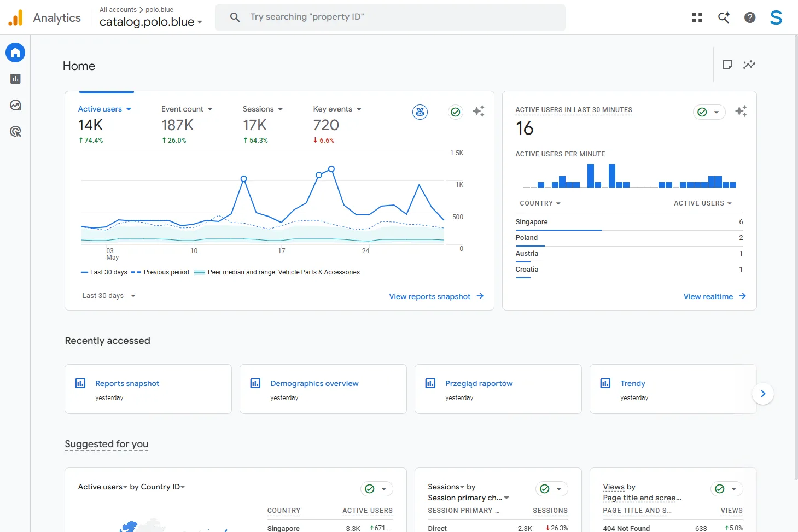Open insights sparkle on overview card

479,112
